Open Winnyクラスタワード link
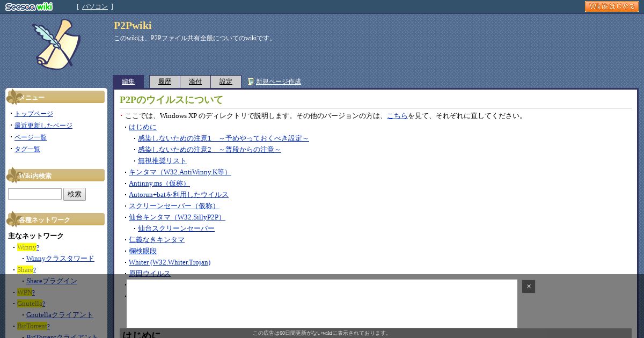 pyautogui.click(x=60, y=259)
